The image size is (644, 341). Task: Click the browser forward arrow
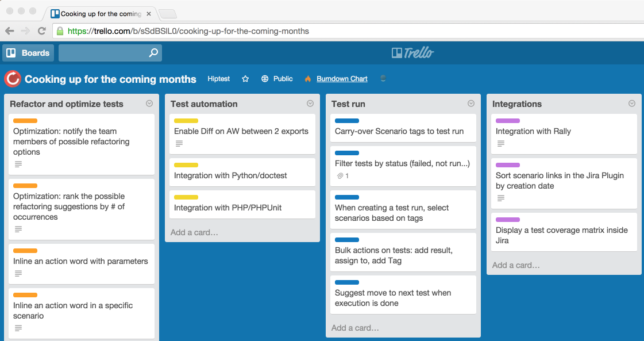pos(25,31)
